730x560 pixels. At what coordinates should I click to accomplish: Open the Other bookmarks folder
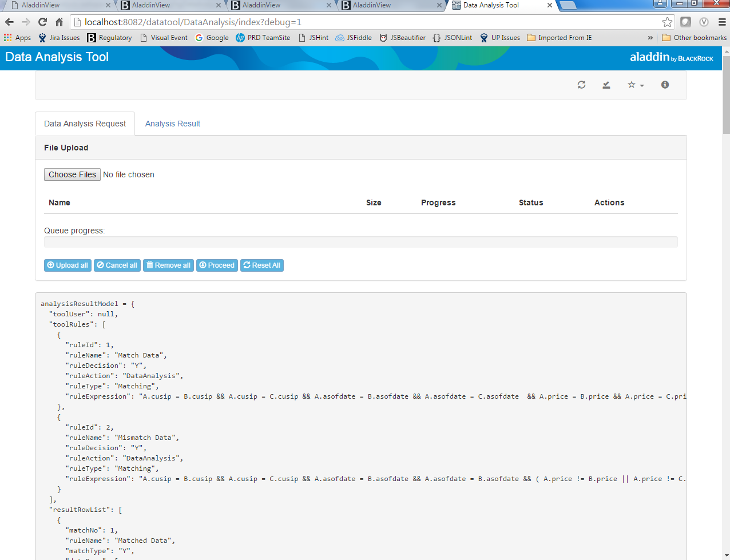[694, 38]
